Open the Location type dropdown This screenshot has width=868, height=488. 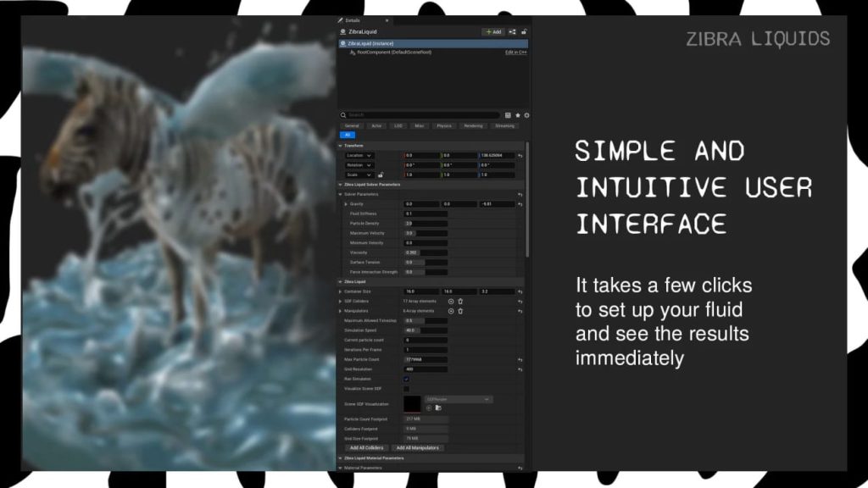click(x=359, y=156)
